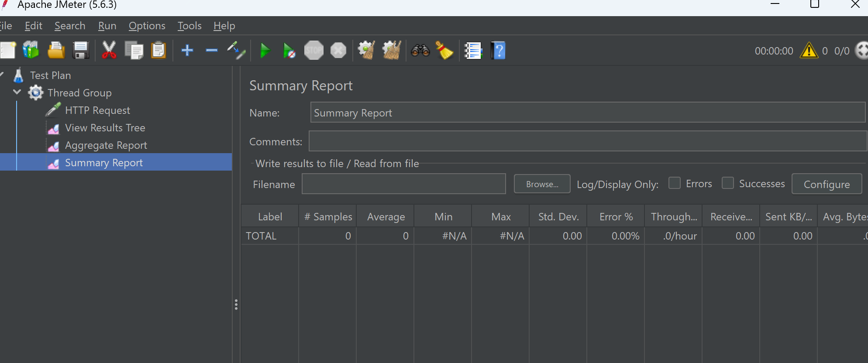Screen dimensions: 868x363
Task: Click the Reset Search icon
Action: 444,51
